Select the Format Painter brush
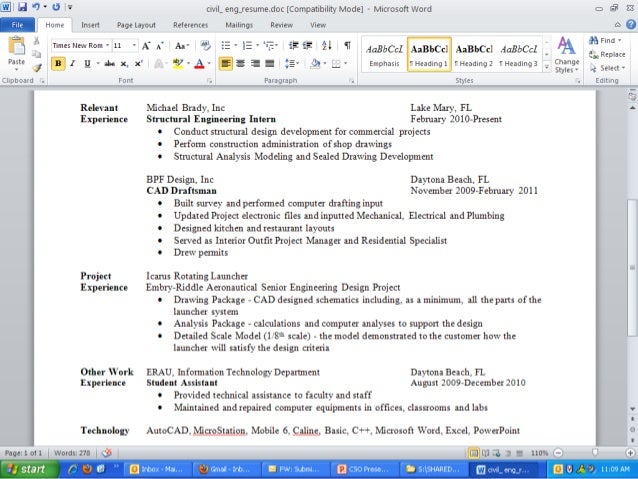 pos(37,68)
